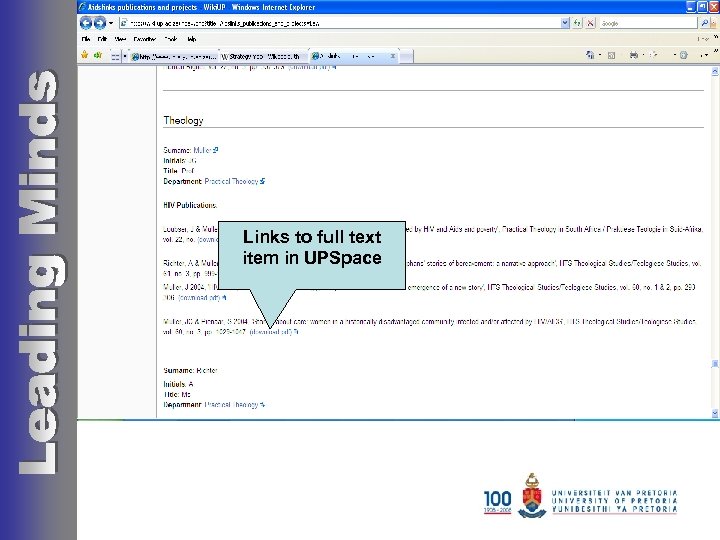Open the View menu
The image size is (720, 540).
point(120,39)
